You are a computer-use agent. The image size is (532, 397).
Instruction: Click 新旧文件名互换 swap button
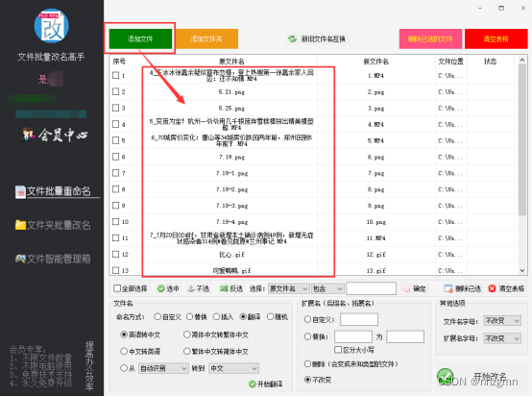317,38
